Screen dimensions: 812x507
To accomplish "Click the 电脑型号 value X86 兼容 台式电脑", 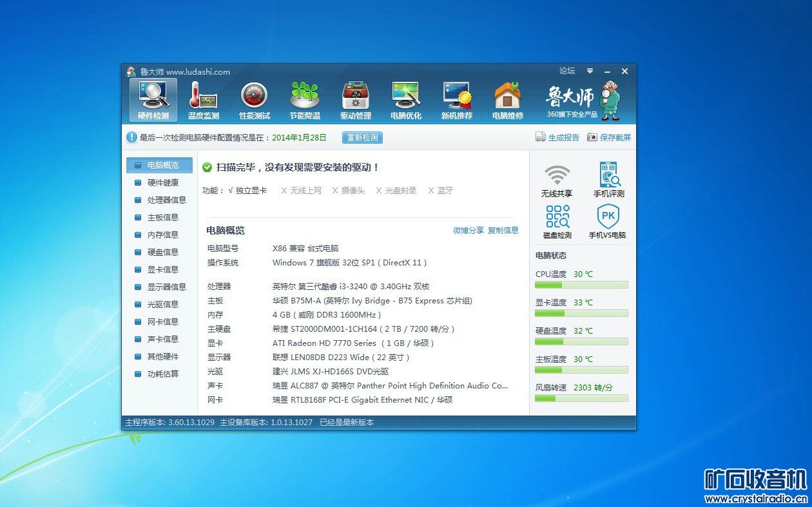I will pos(305,249).
